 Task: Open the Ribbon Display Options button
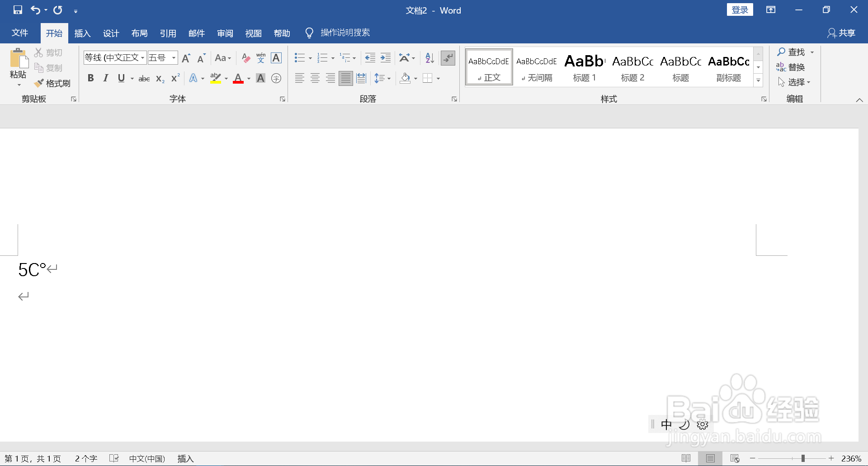click(771, 10)
